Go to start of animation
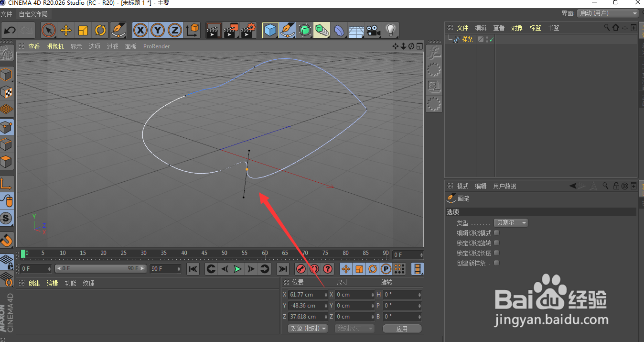 pos(193,269)
